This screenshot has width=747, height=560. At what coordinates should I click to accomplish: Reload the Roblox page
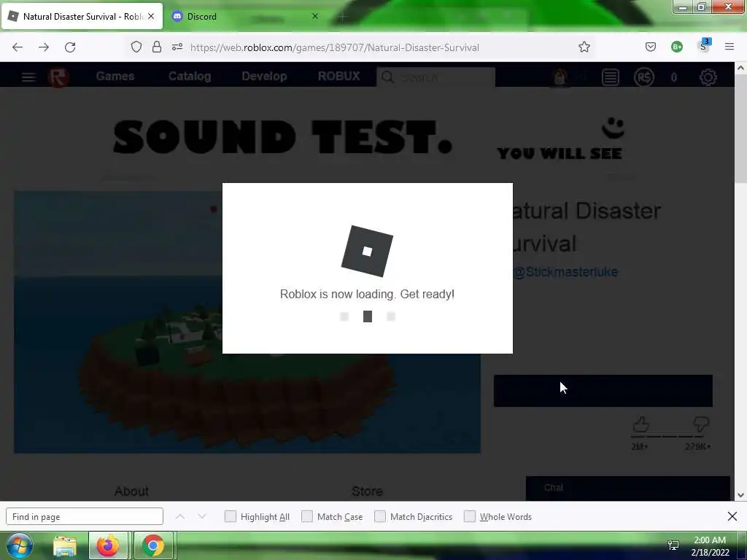click(x=70, y=47)
